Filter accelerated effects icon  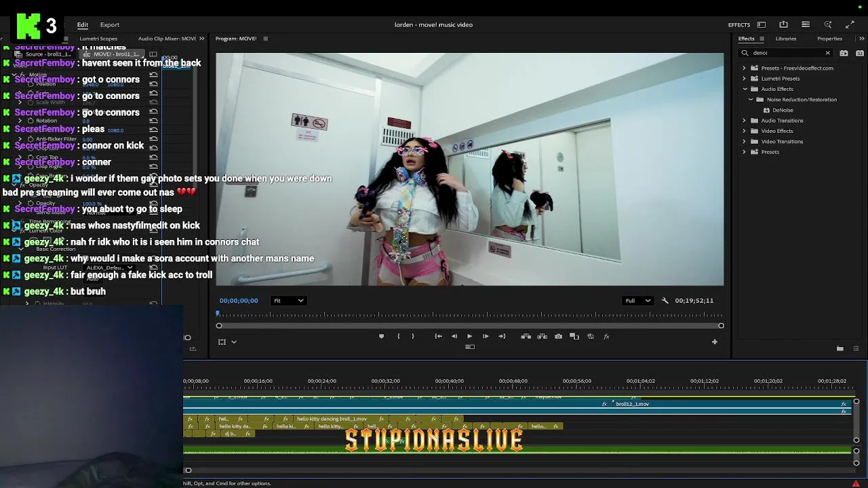(844, 53)
